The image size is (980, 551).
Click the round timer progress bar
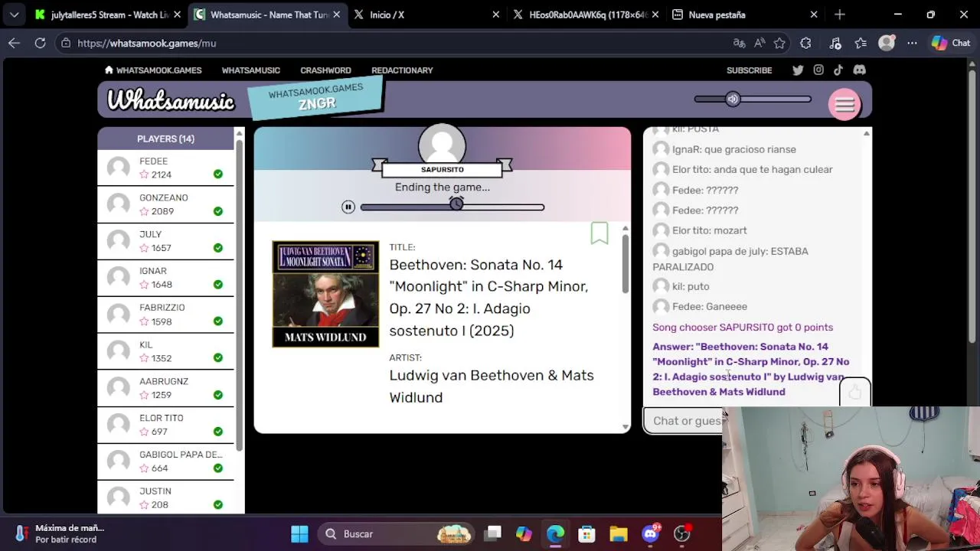coord(452,207)
